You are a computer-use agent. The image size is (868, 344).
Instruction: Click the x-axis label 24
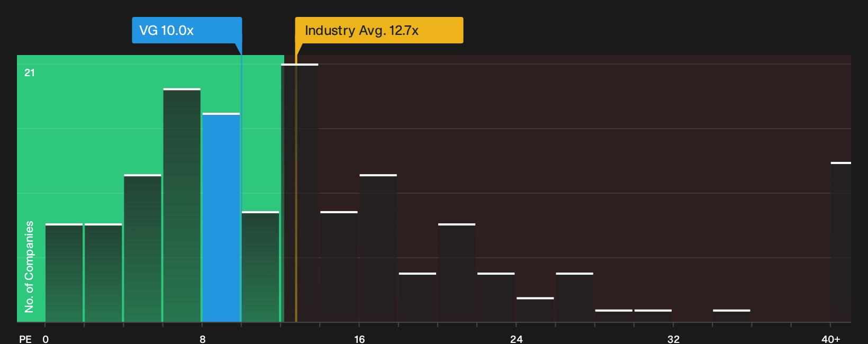click(517, 339)
